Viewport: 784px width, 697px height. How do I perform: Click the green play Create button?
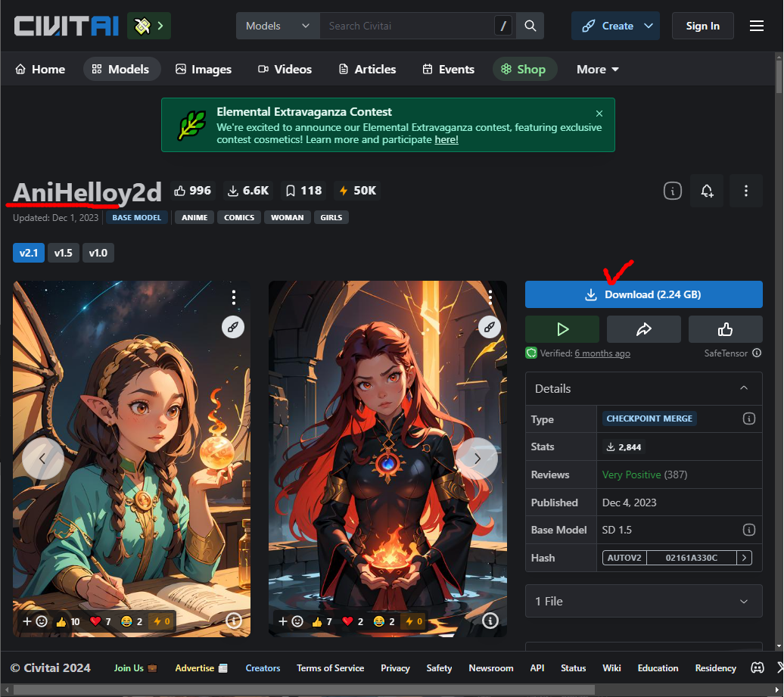tap(562, 329)
